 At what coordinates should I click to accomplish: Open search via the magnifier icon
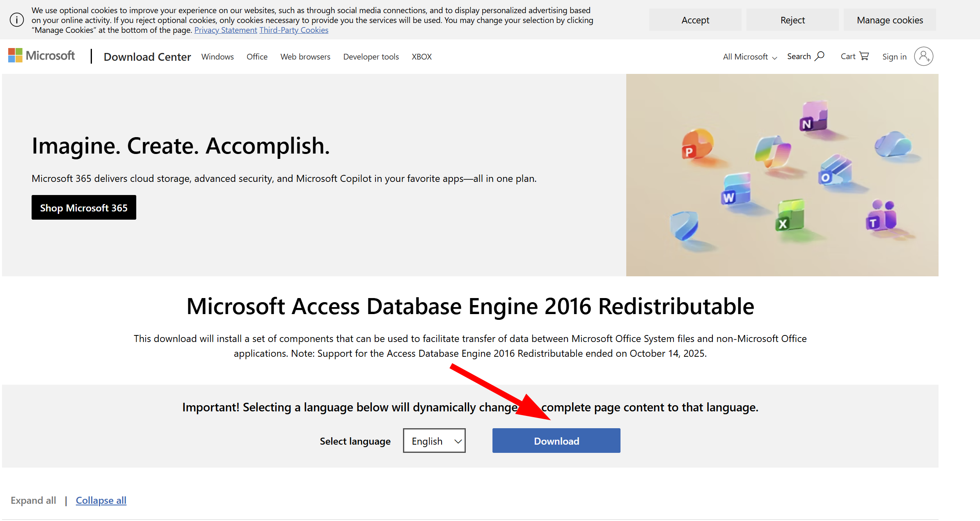[x=820, y=56]
